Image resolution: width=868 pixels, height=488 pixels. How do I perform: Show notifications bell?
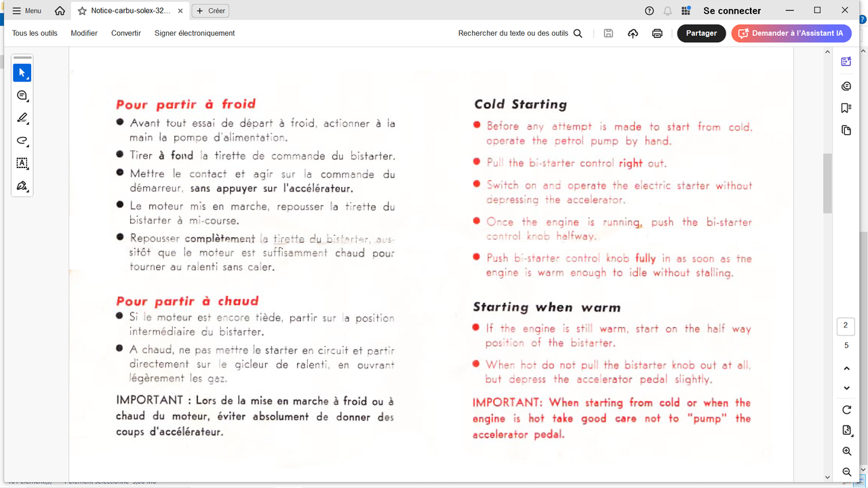(668, 11)
